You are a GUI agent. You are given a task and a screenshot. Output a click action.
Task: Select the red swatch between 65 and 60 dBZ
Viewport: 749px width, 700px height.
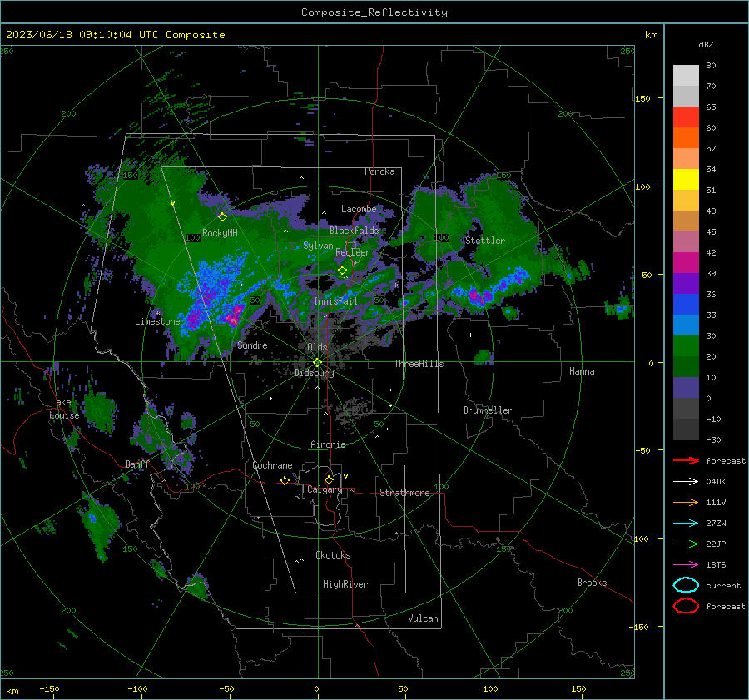686,117
